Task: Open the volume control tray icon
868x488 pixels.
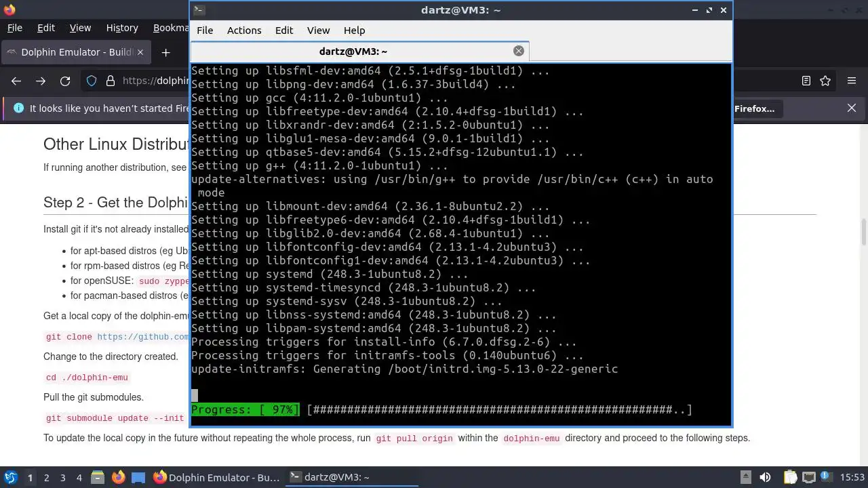Action: (x=766, y=477)
